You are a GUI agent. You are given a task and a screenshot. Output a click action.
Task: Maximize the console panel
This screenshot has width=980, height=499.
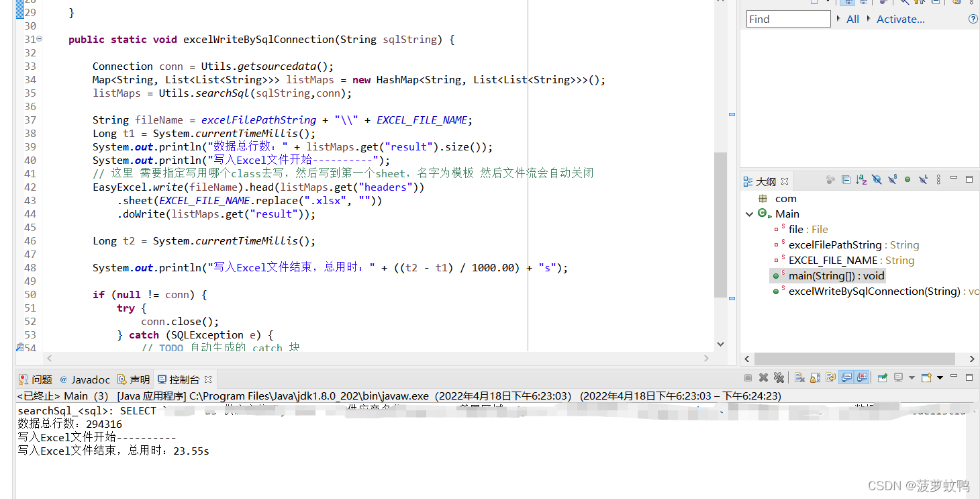coord(969,377)
